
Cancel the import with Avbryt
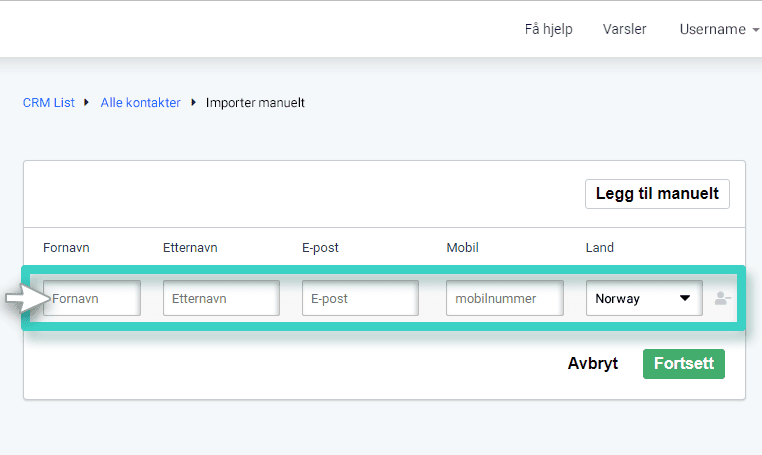(593, 364)
